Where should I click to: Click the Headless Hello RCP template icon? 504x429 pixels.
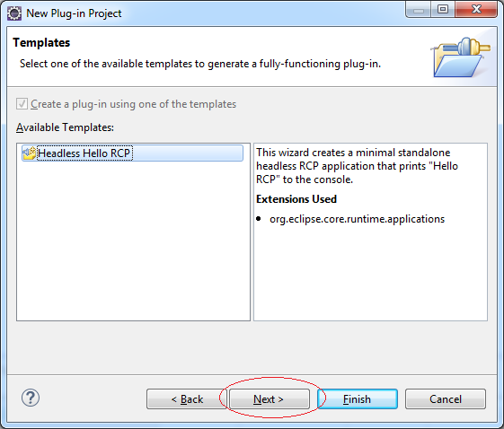pos(30,153)
